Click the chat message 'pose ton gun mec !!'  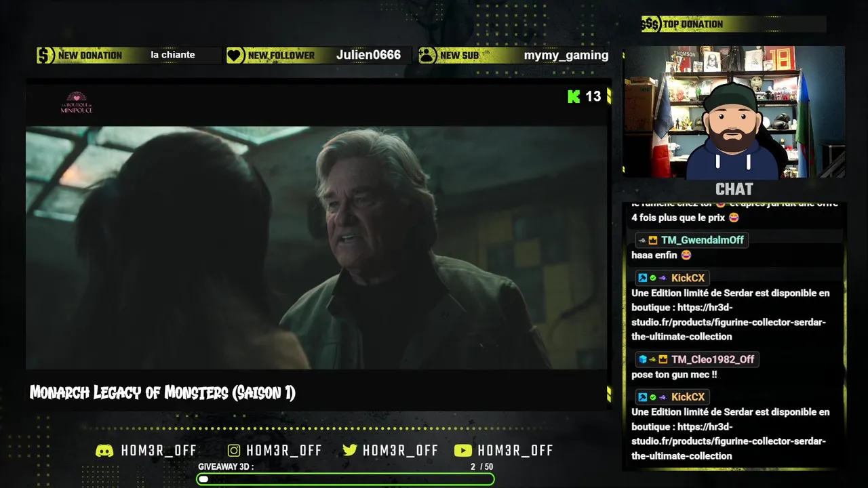click(x=674, y=375)
